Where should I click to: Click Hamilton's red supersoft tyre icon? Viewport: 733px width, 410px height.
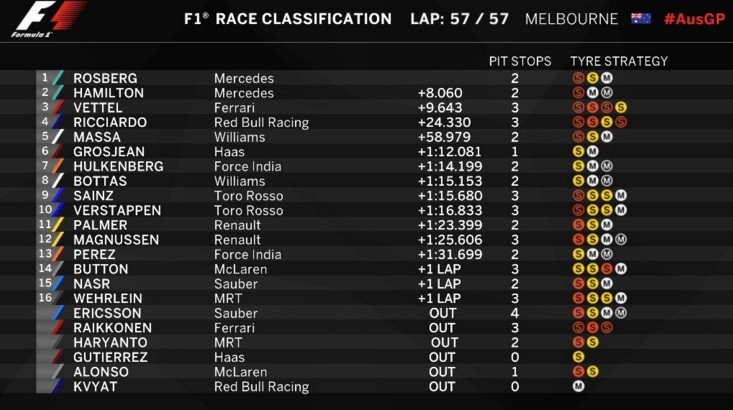[x=578, y=93]
